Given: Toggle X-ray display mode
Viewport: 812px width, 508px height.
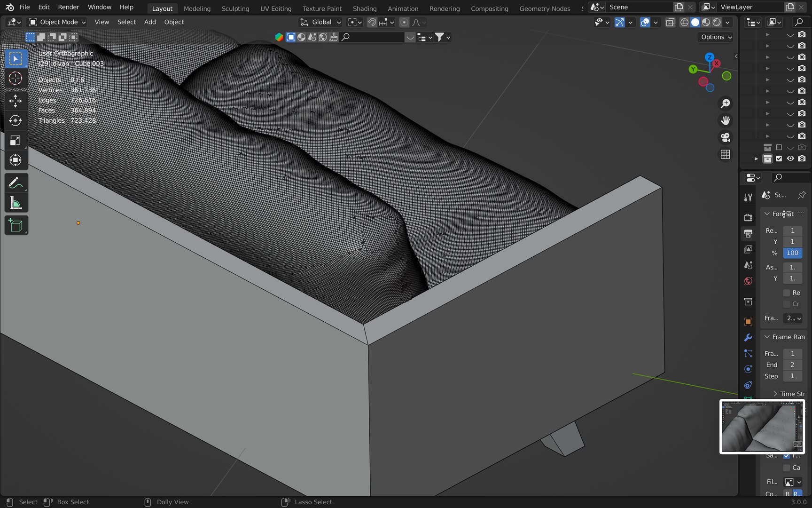Looking at the screenshot, I should (671, 22).
